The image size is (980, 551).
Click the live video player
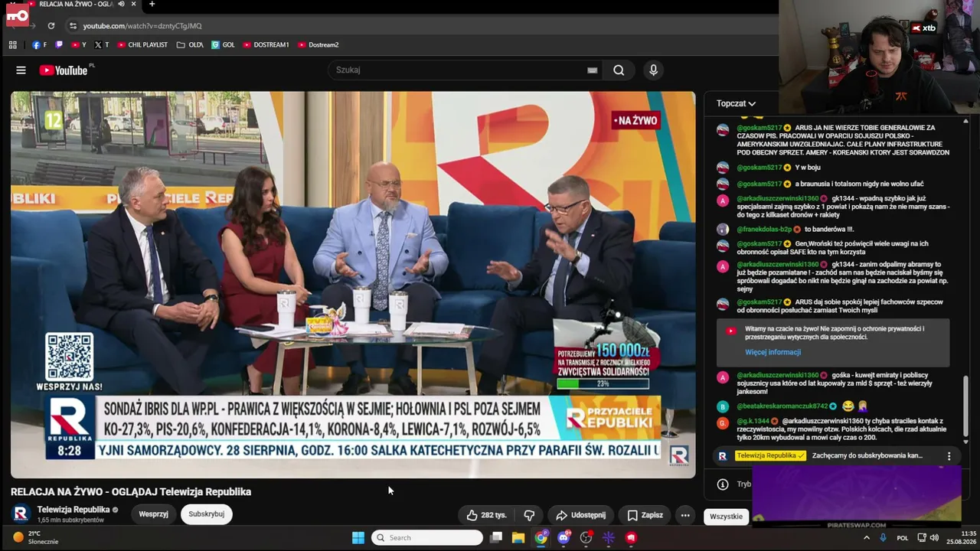coord(353,285)
